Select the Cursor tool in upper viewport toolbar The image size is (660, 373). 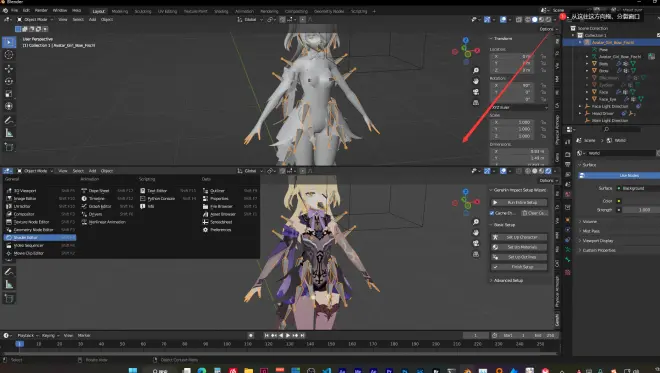[x=9, y=55]
